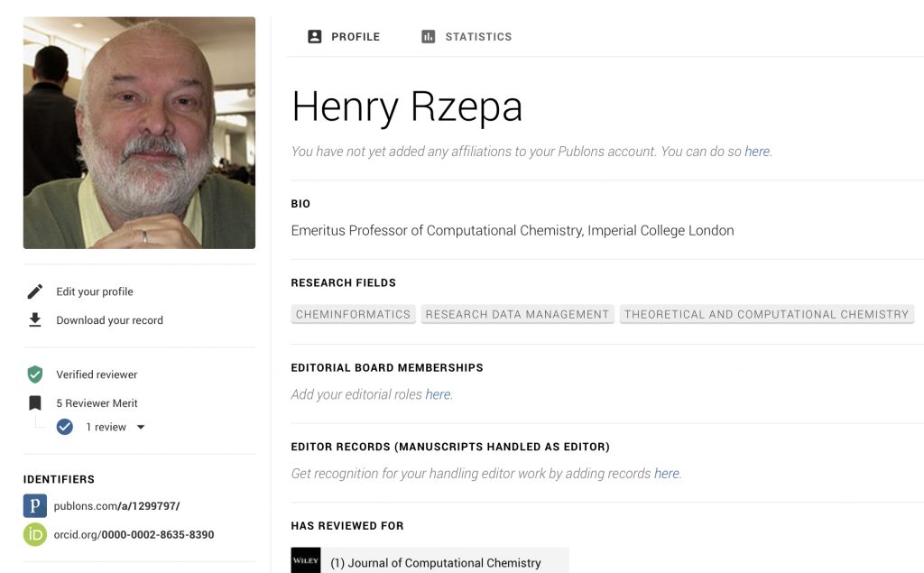
Task: Select the Cheminformatics research field tag
Action: (353, 314)
